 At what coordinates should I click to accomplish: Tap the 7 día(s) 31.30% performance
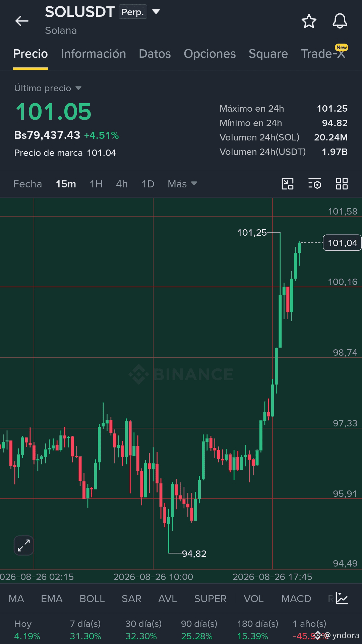[85, 630]
